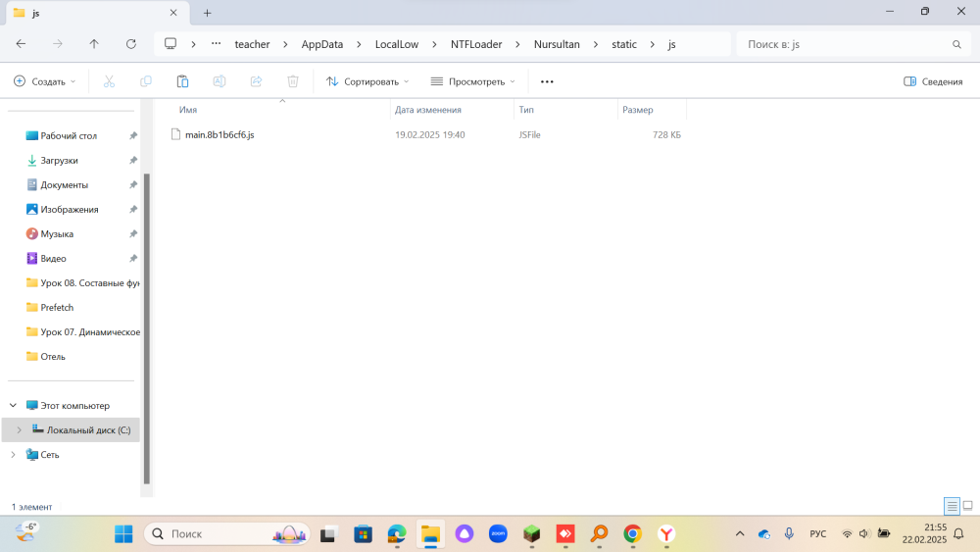Open the View dropdown menu
The width and height of the screenshot is (980, 552).
coord(473,81)
